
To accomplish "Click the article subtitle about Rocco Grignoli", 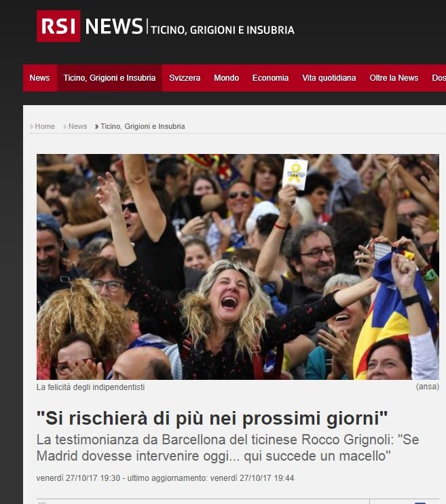I will (227, 448).
